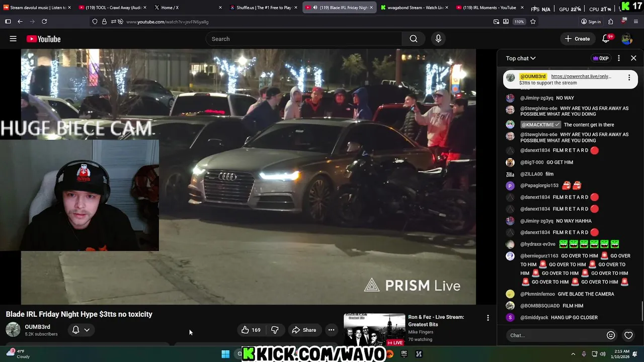The width and height of the screenshot is (644, 362).
Task: Click the address bar URL
Action: [x=167, y=22]
